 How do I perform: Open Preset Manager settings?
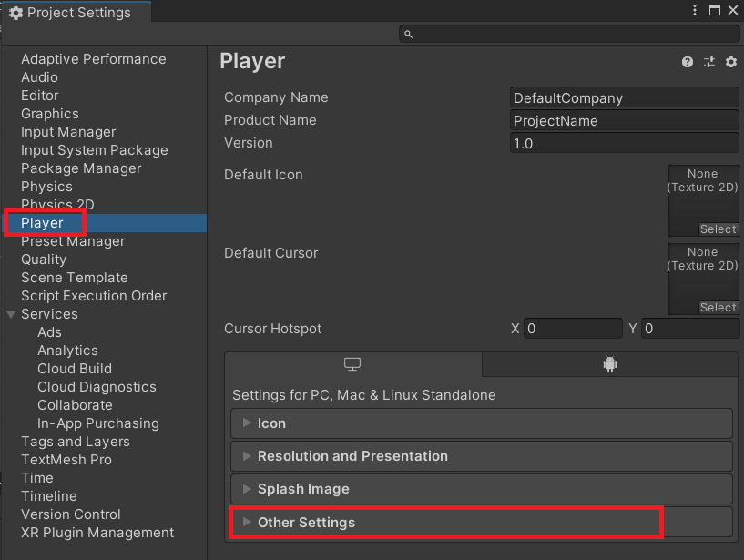[73, 241]
